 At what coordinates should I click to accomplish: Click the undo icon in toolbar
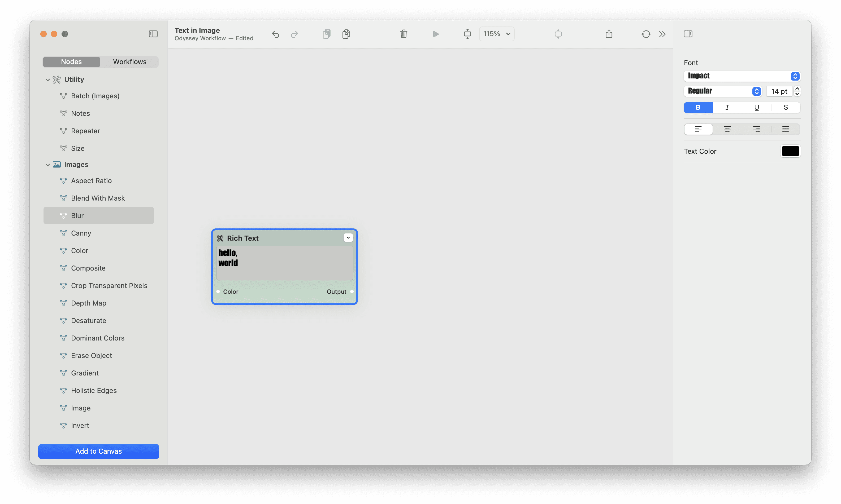pos(275,34)
